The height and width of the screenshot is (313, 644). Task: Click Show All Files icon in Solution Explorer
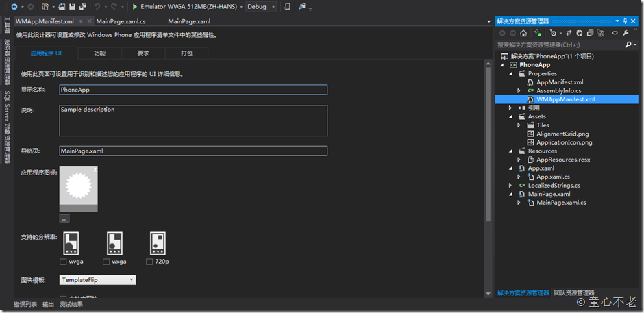[x=600, y=34]
